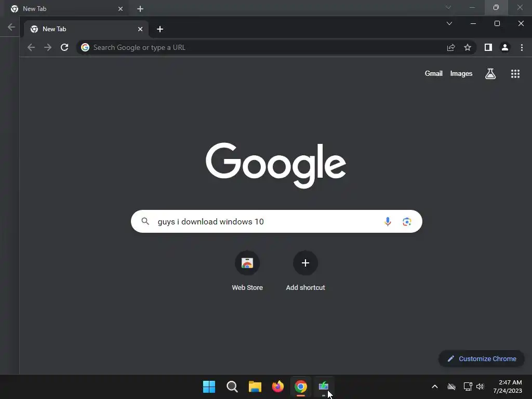Viewport: 532px width, 399px height.
Task: Click back arrow in back Chrome window
Action: click(11, 27)
